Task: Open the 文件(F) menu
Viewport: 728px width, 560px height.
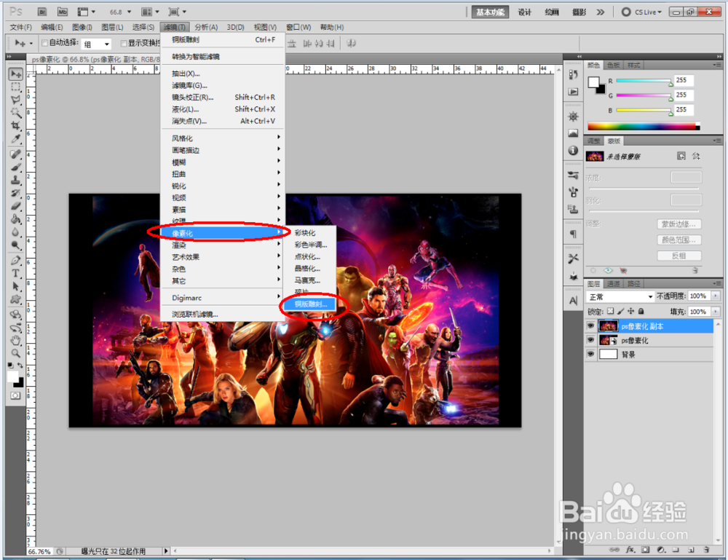Action: (x=21, y=28)
